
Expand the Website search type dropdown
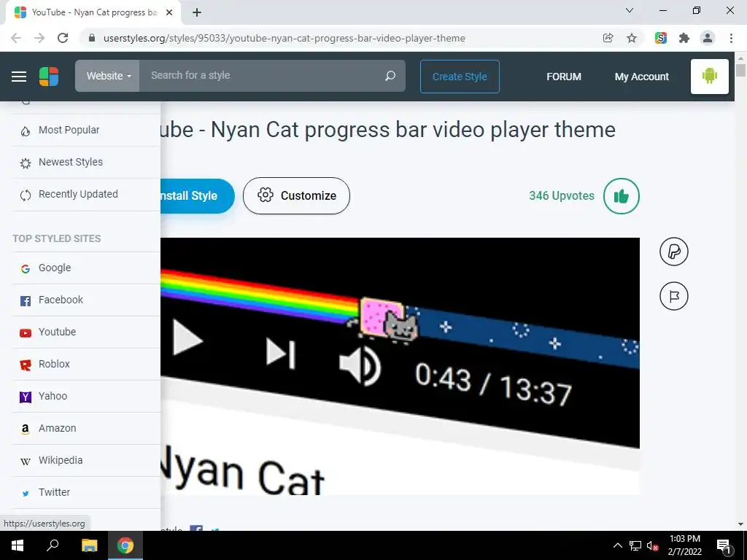click(x=108, y=76)
